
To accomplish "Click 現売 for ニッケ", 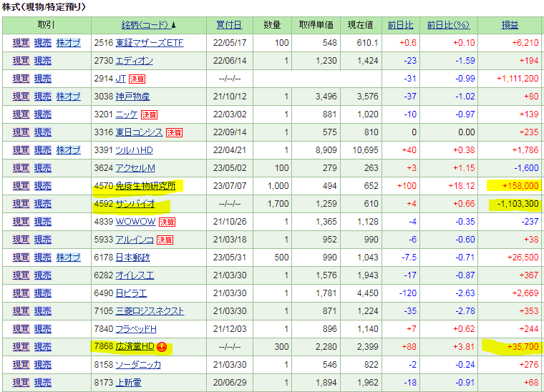I will click(x=43, y=114).
